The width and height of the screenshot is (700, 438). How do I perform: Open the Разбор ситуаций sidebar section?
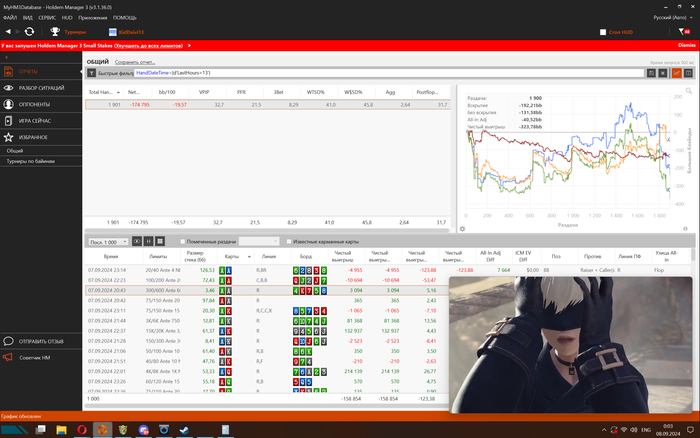point(41,88)
